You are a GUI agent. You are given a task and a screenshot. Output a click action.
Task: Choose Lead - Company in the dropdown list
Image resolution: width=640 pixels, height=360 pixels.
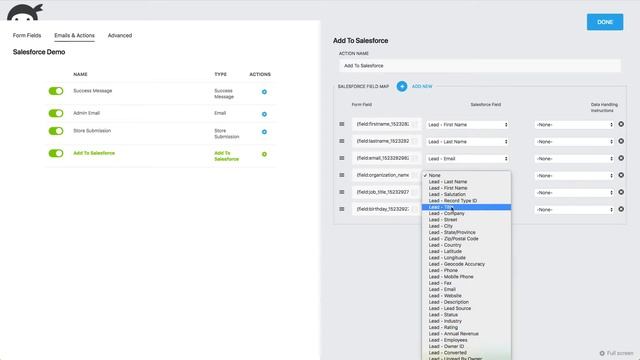(x=466, y=213)
